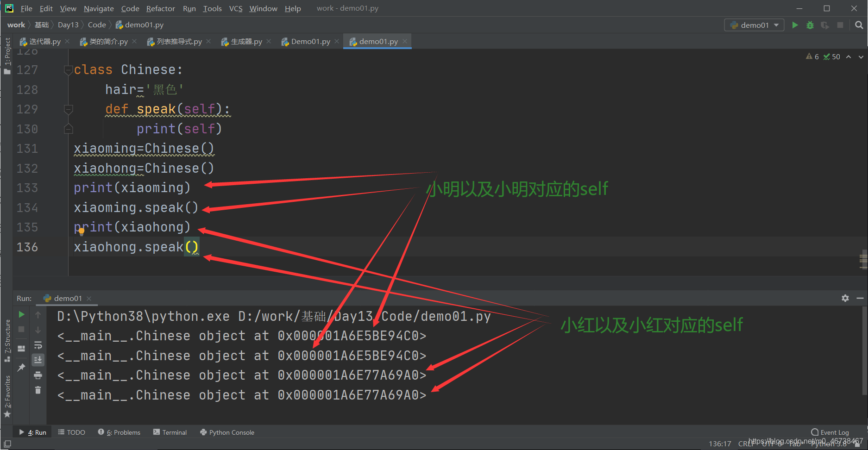Open the Terminal tool window
This screenshot has height=450, width=868.
click(x=170, y=432)
